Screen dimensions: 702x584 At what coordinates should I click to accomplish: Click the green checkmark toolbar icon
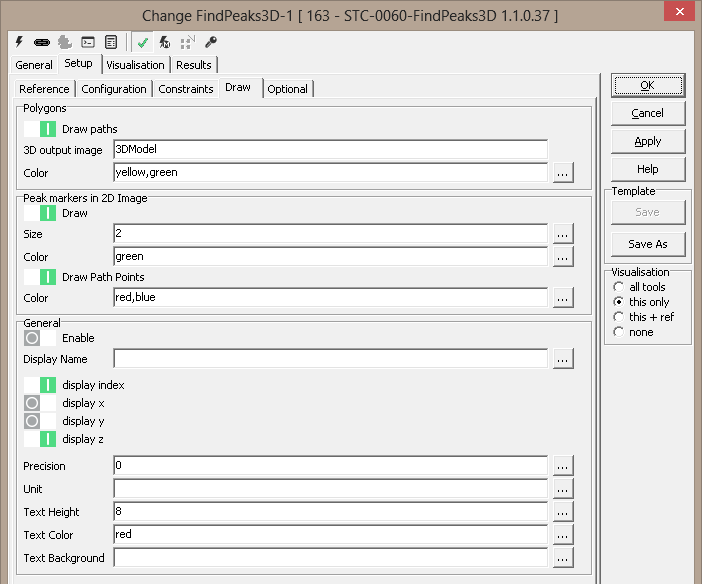pyautogui.click(x=144, y=43)
